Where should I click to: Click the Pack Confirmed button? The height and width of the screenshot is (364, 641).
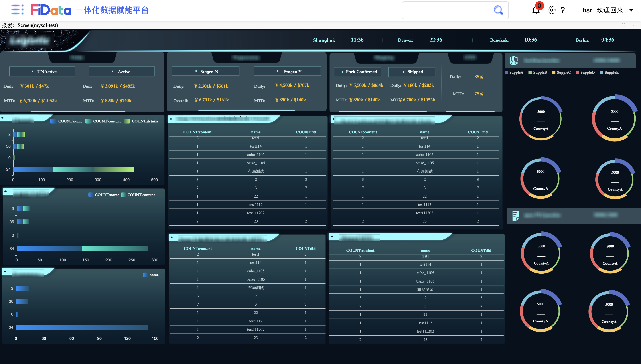(357, 72)
